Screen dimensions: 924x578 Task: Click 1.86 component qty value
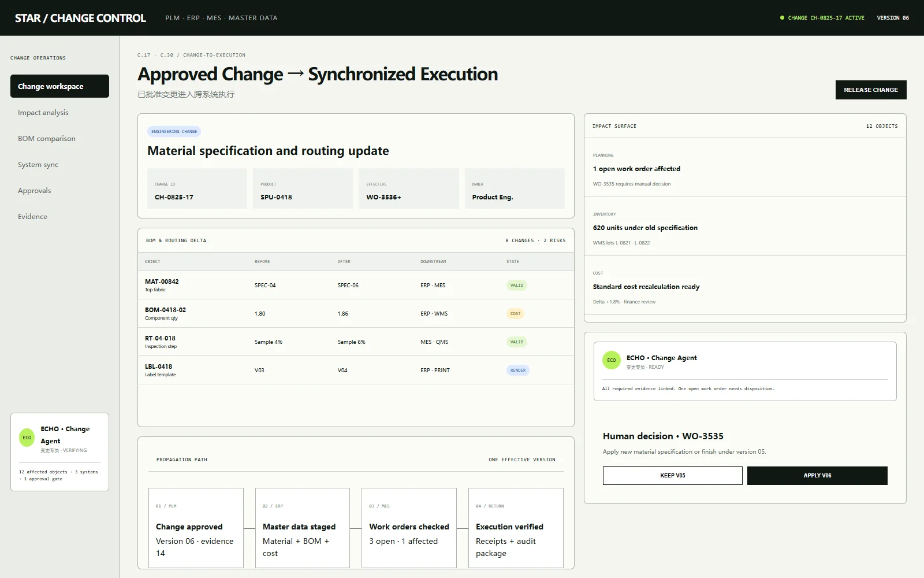pos(343,314)
